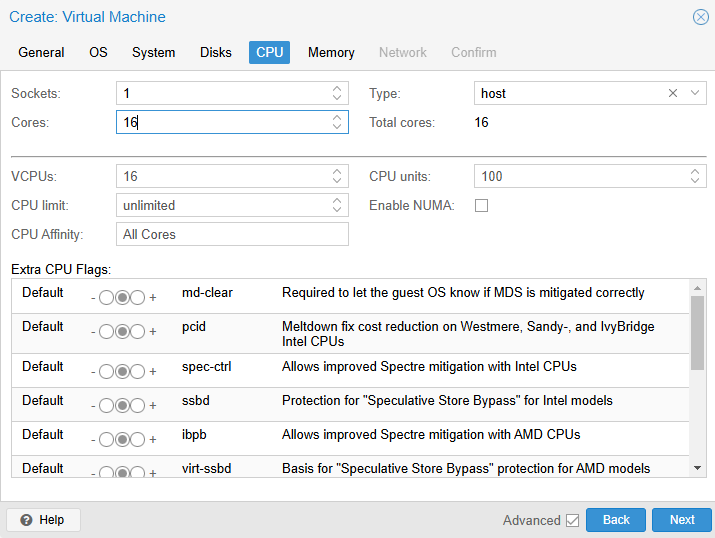Switch to the Memory tab
Image resolution: width=715 pixels, height=538 pixels.
331,52
